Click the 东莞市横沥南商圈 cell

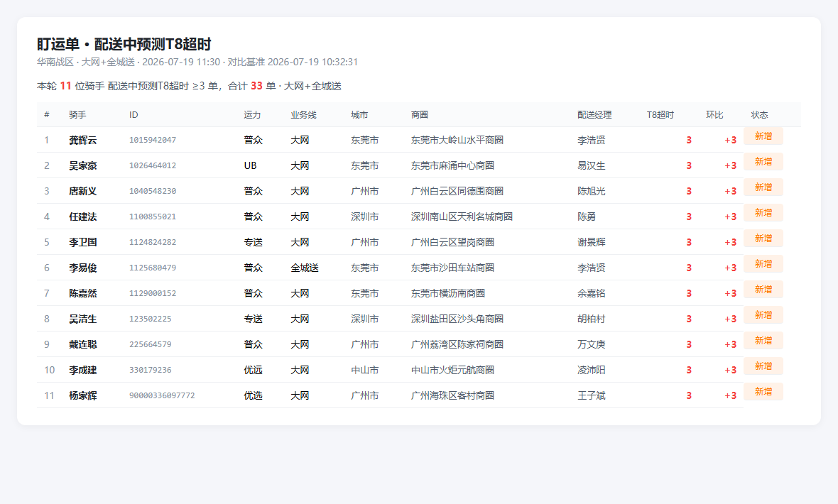(x=448, y=293)
